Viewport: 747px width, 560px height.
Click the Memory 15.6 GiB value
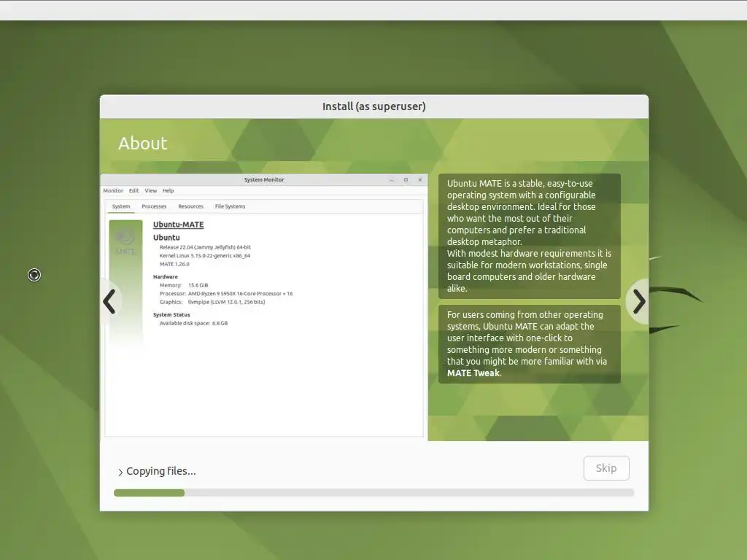[x=198, y=285]
